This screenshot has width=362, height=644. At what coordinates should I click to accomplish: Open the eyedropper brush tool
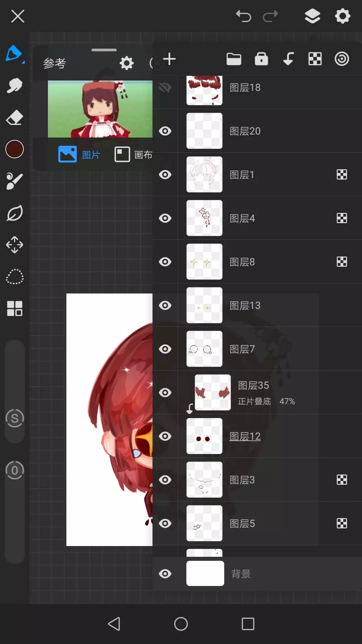tap(14, 181)
